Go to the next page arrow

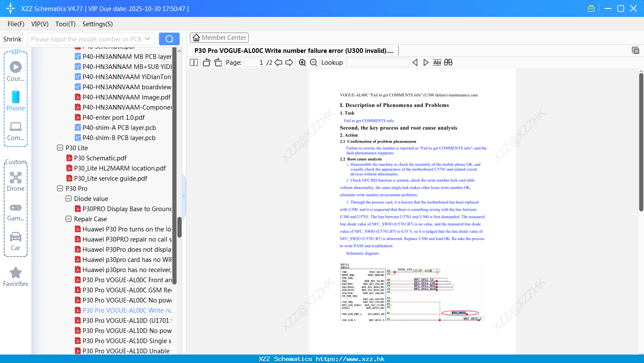point(289,63)
